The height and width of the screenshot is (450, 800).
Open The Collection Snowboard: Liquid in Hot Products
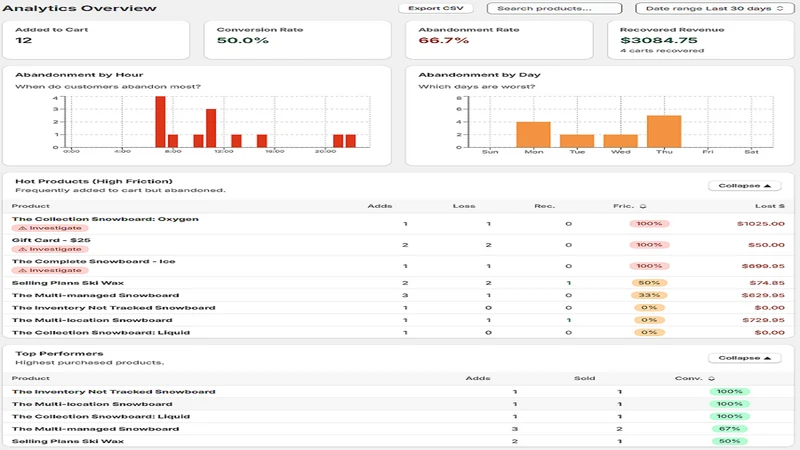[398, 332]
